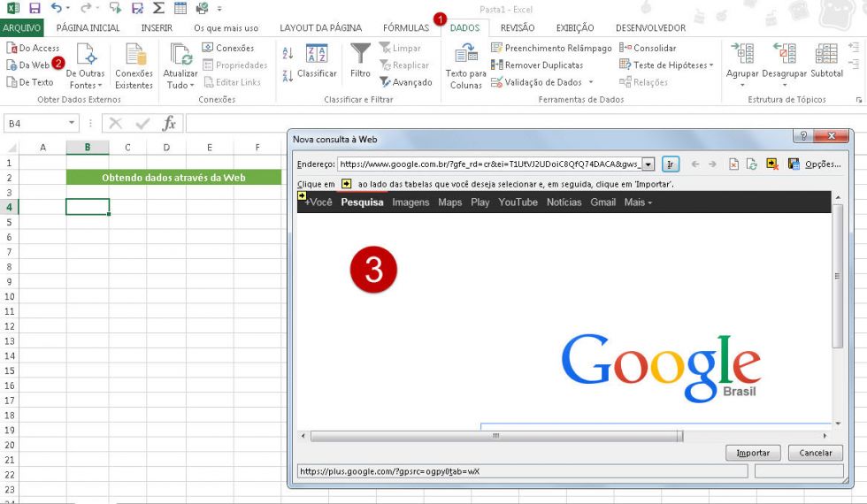Click yellow arrow table selector beside +Você
The image size is (867, 504).
point(302,195)
